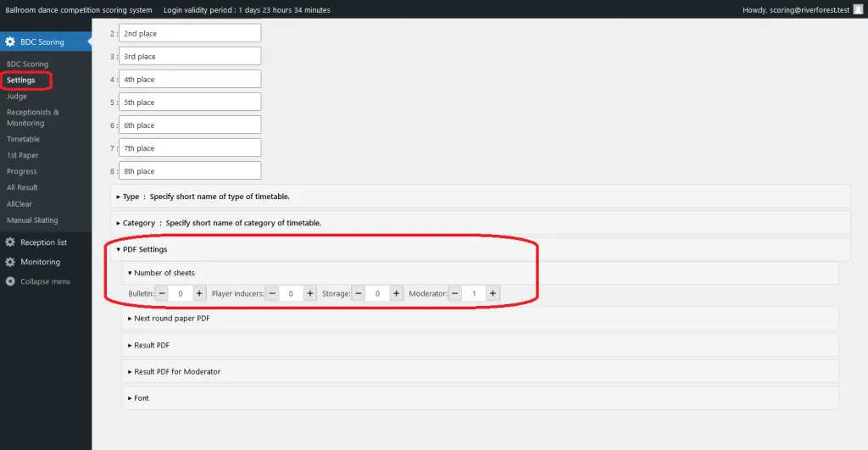
Task: Decrease Storage sheet count with minus
Action: pos(359,293)
